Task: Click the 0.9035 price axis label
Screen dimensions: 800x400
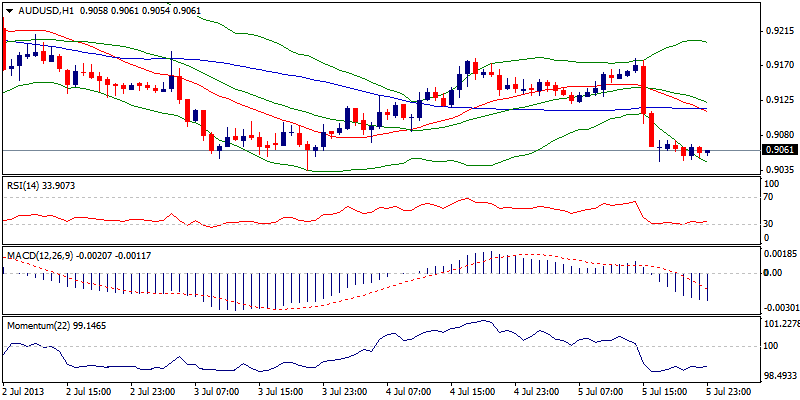Action: coord(778,170)
